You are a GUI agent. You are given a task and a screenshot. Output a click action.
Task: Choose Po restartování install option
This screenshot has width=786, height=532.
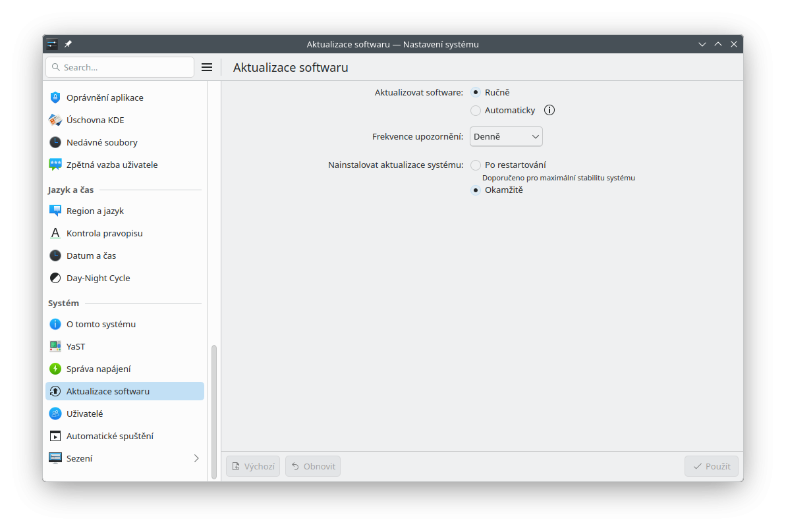(476, 165)
